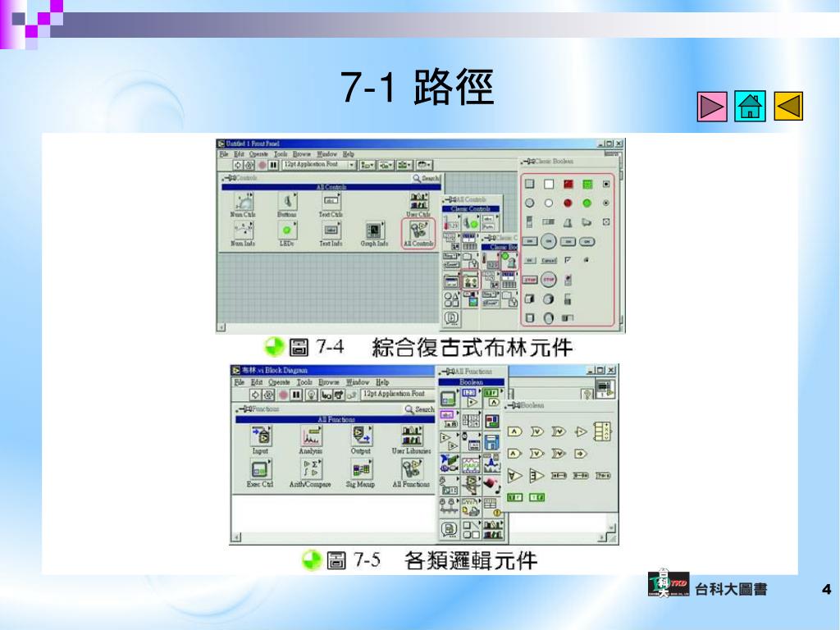
Task: Toggle Pause in the Front Panel toolbar
Action: pos(273,165)
